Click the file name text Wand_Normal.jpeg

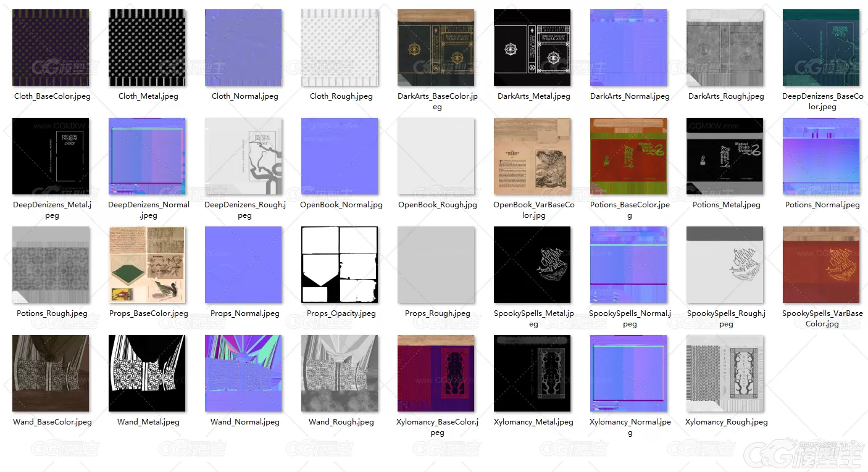(245, 422)
